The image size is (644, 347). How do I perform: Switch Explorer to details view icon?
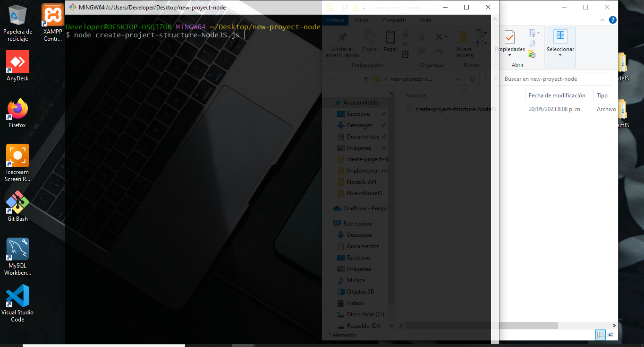tap(601, 335)
